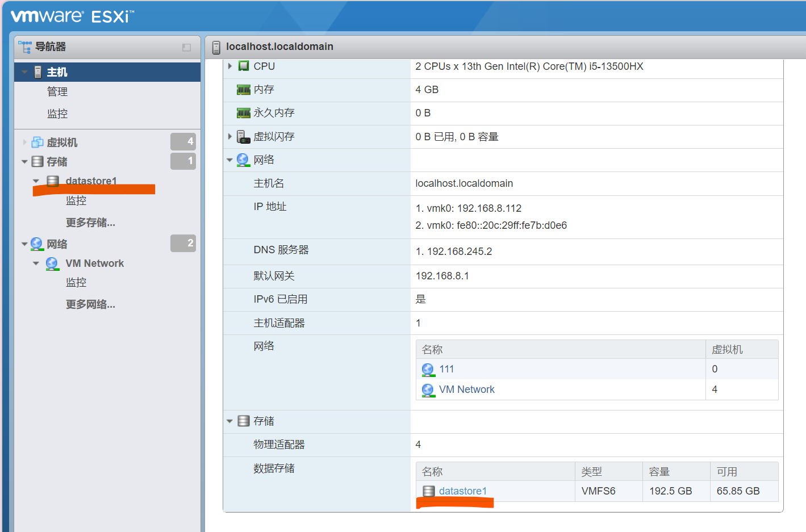The image size is (806, 532).
Task: Click the default gateway value 192.168.8.1
Action: (x=442, y=276)
